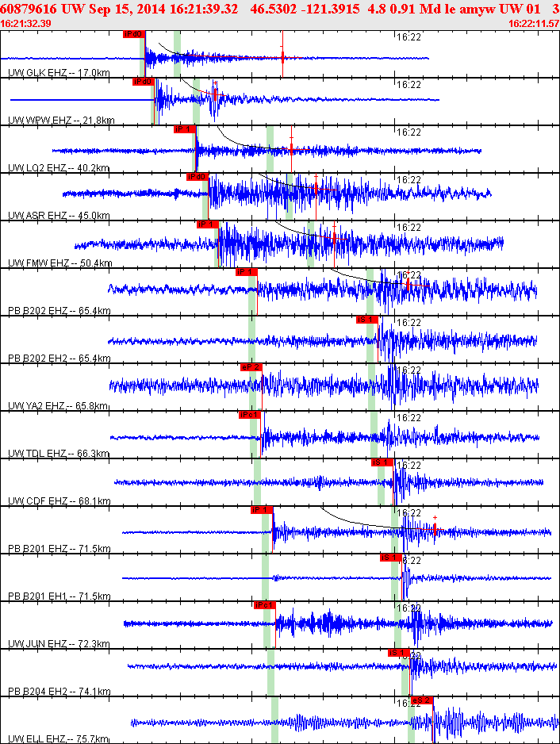Click the start time 16:21:32.39 label

(x=25, y=24)
